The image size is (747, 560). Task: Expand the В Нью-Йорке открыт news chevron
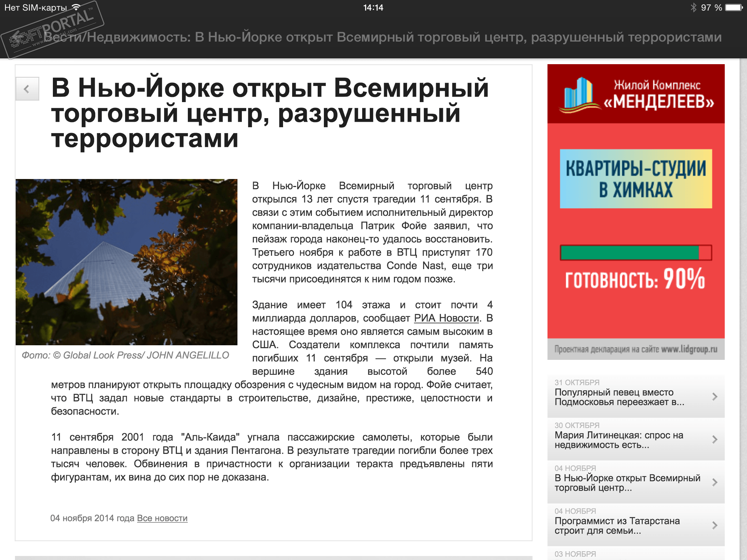pyautogui.click(x=715, y=482)
